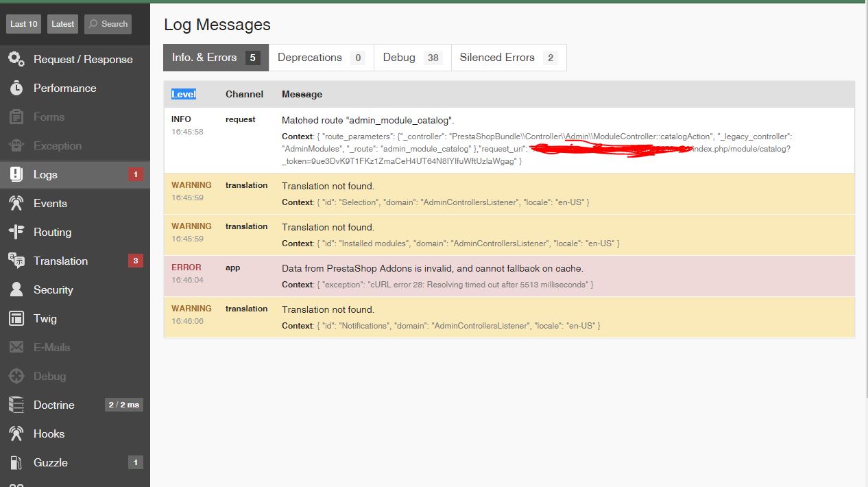Select the Logs sidebar item
Image resolution: width=868 pixels, height=487 pixels.
pos(75,174)
